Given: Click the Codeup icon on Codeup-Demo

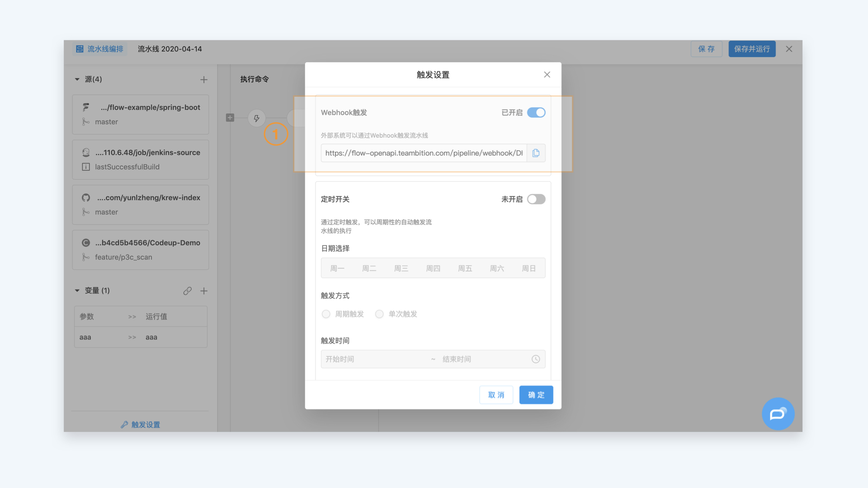Looking at the screenshot, I should [x=86, y=243].
